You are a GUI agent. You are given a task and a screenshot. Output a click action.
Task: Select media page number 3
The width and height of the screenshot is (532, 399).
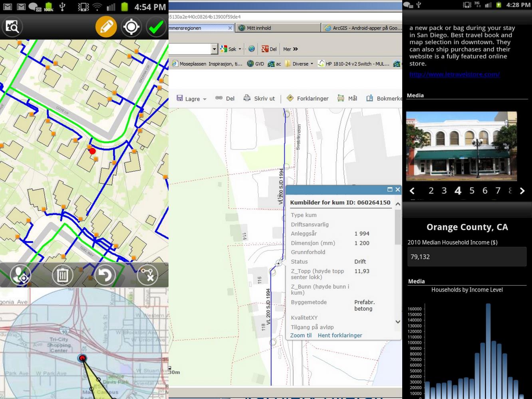pyautogui.click(x=444, y=191)
